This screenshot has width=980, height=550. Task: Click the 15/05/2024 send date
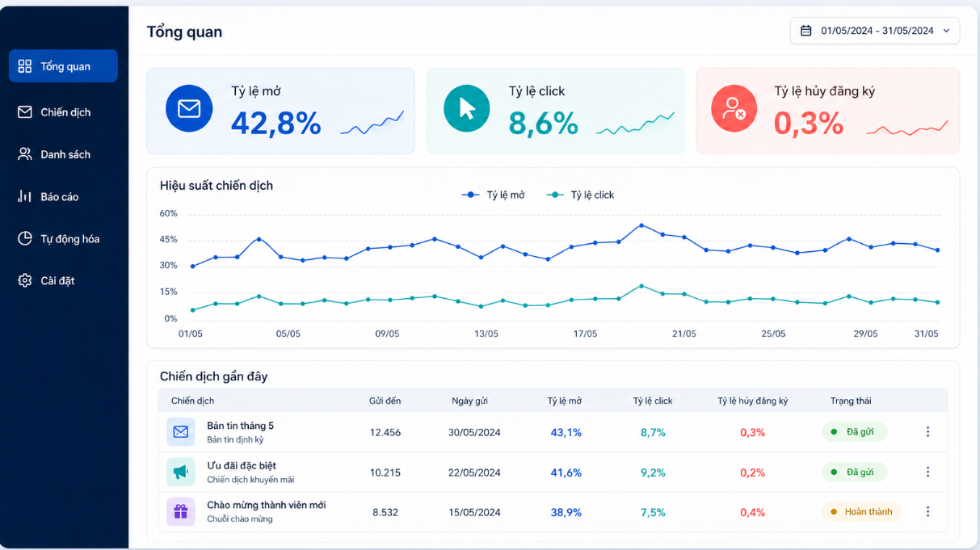coord(474,512)
